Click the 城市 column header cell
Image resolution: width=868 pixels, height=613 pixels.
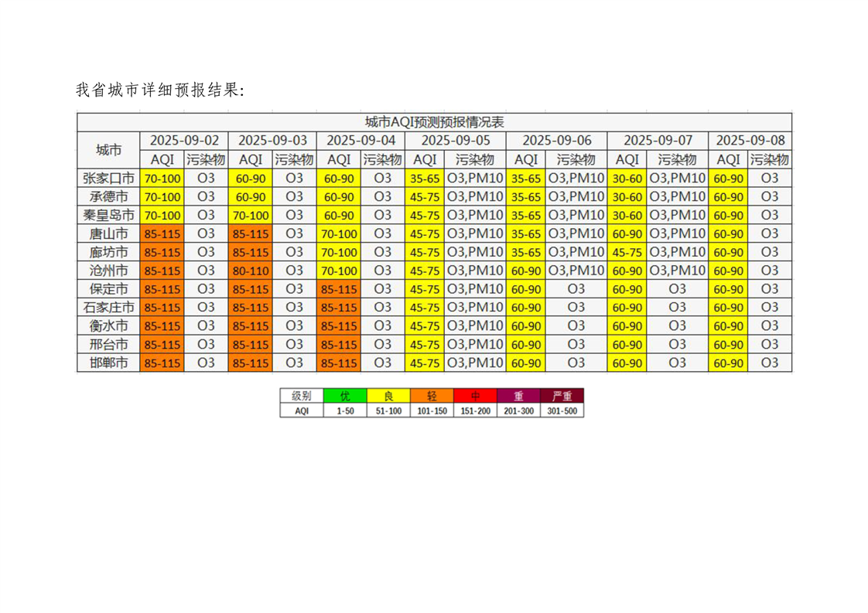[x=108, y=150]
